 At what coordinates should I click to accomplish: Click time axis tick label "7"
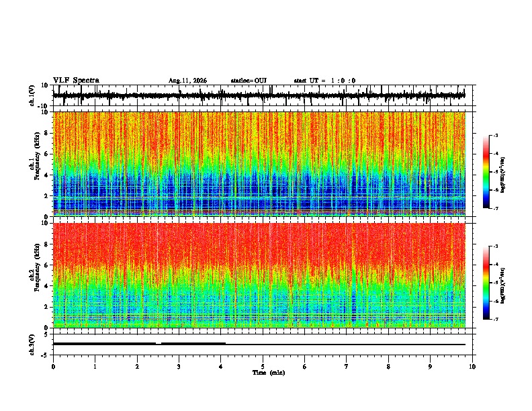pyautogui.click(x=347, y=367)
